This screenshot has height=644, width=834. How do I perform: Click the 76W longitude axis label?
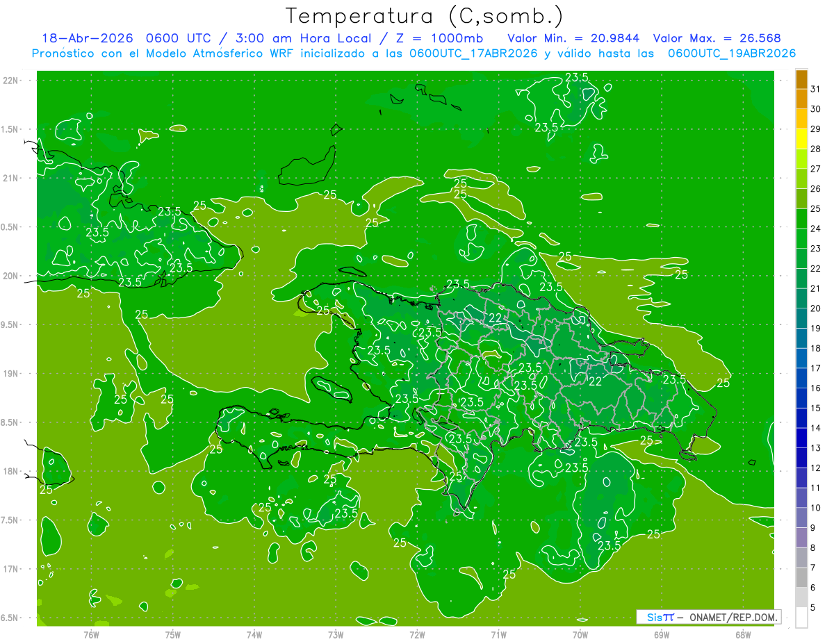[x=91, y=634]
